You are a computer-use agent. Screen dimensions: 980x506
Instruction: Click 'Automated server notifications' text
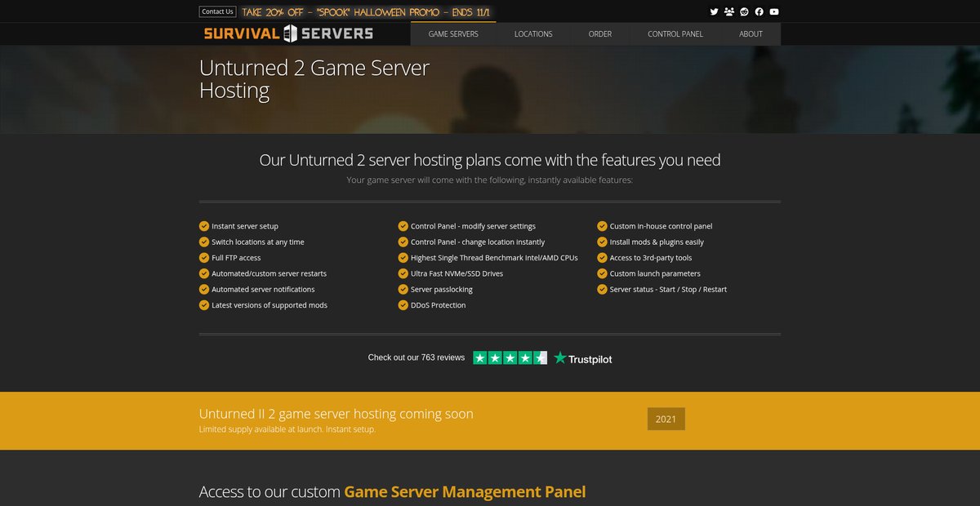pos(263,290)
